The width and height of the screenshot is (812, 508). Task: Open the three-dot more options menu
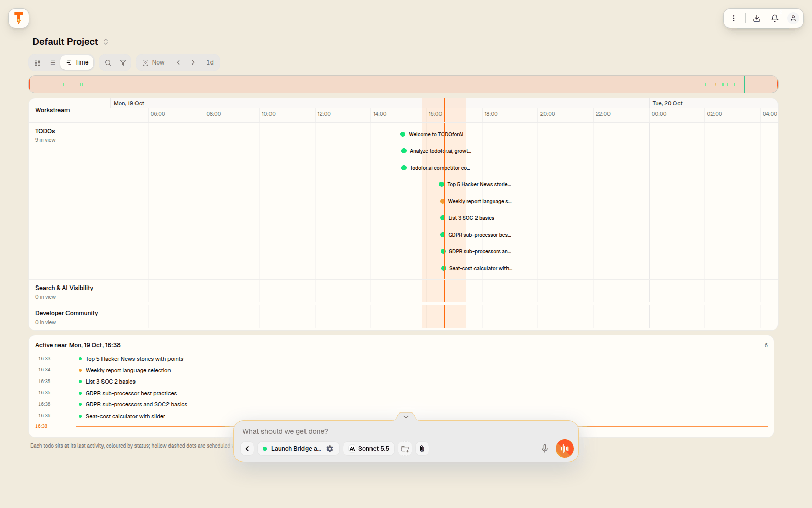pos(734,18)
